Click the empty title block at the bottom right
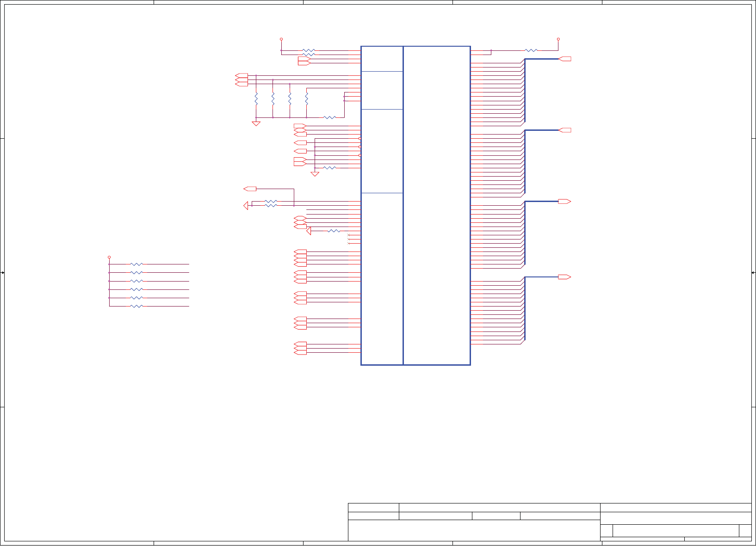 pyautogui.click(x=550, y=522)
